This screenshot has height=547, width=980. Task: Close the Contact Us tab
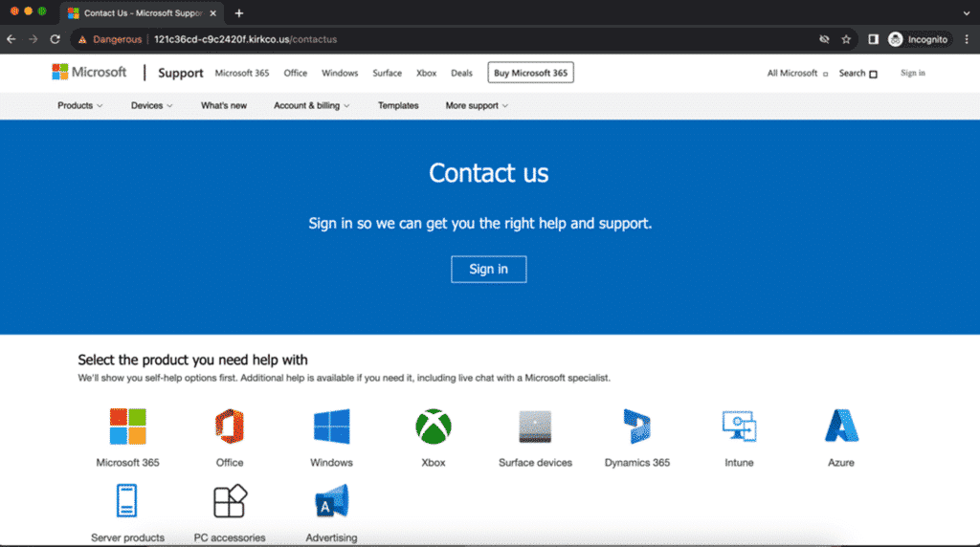[x=213, y=13]
